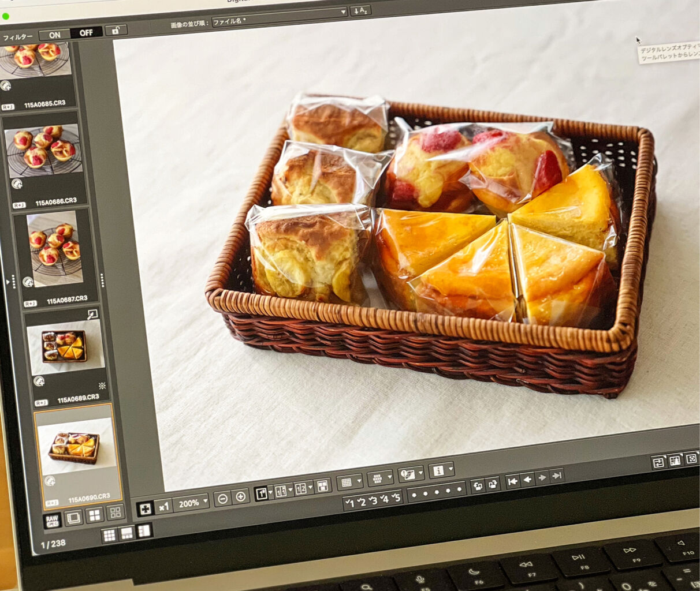Open two-image view dropdown arrow
Image resolution: width=700 pixels, height=591 pixels.
(310, 487)
